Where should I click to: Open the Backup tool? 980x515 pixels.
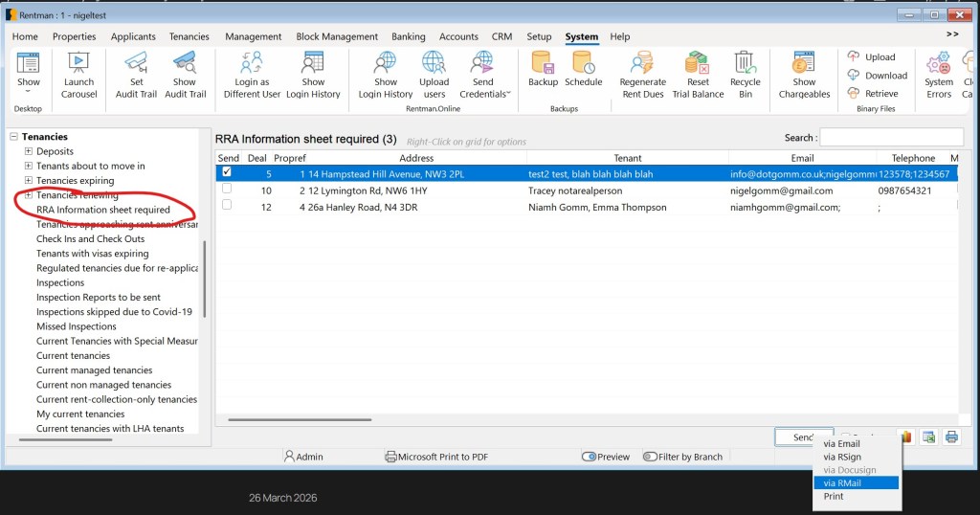[543, 65]
